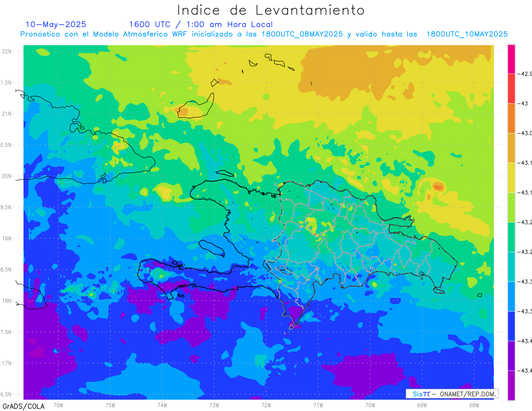The image size is (532, 411).
Task: Click the '75W' longitude label
Action: [110, 405]
